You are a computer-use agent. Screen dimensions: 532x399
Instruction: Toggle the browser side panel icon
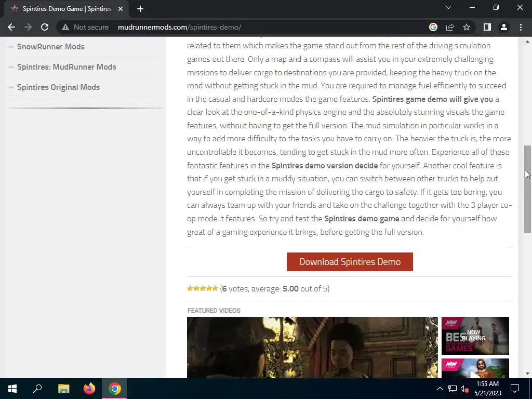pos(487,27)
